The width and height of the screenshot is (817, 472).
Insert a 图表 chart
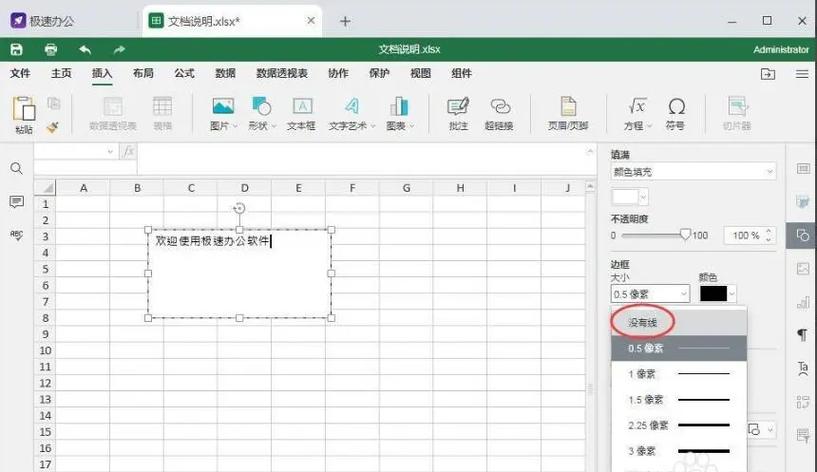click(x=400, y=114)
